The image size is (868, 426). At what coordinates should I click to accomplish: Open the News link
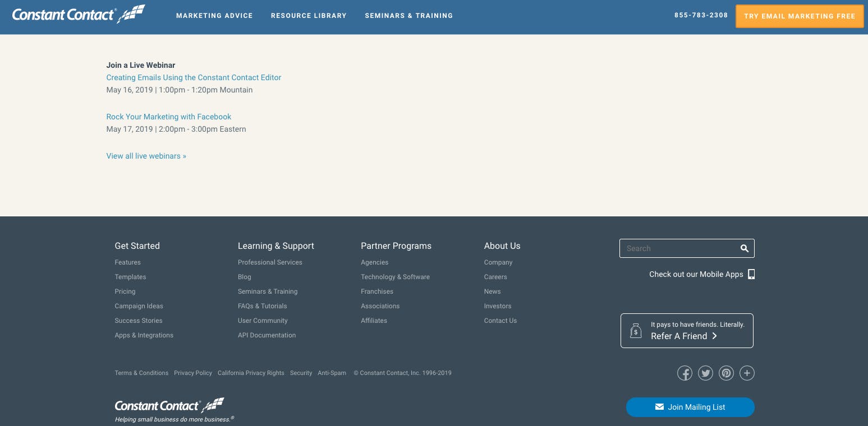click(492, 291)
